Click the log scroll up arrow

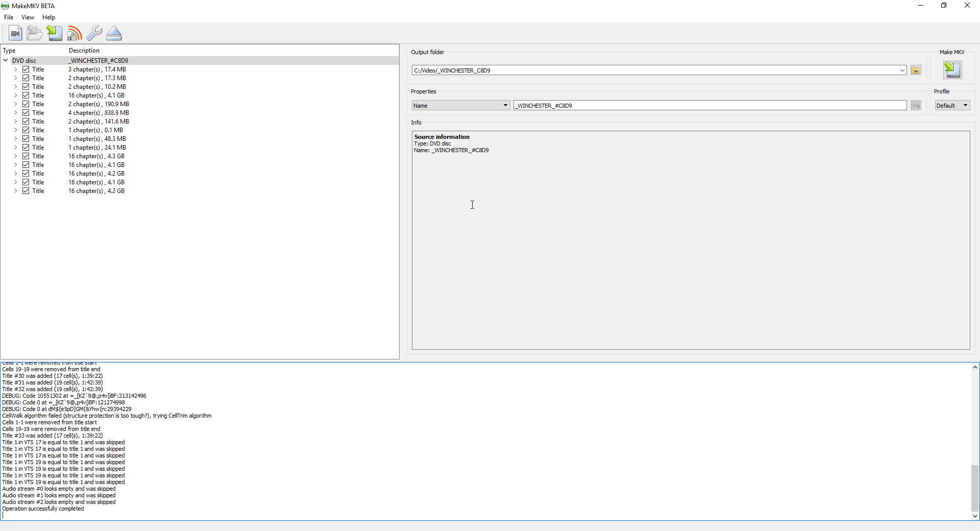[975, 367]
